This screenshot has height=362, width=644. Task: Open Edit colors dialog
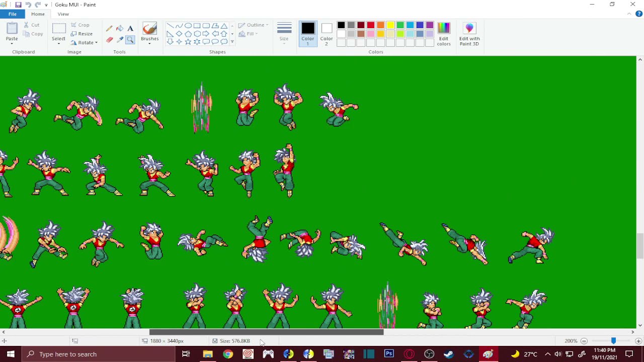tap(444, 34)
